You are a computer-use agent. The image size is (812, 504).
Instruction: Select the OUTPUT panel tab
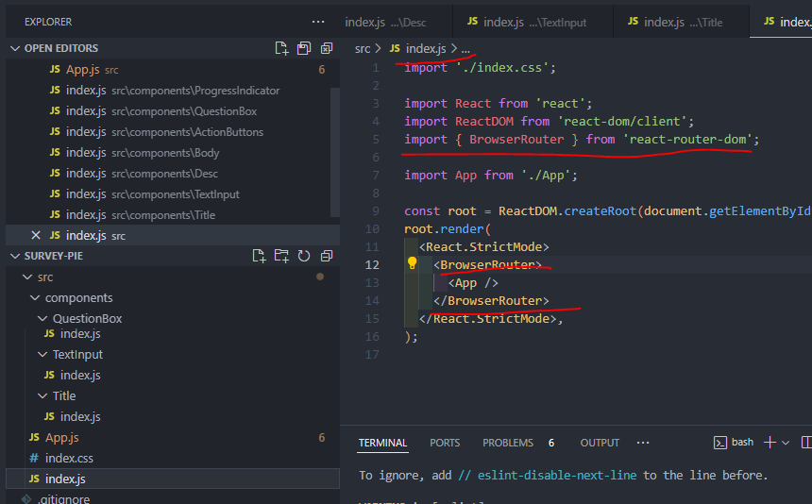coord(600,443)
